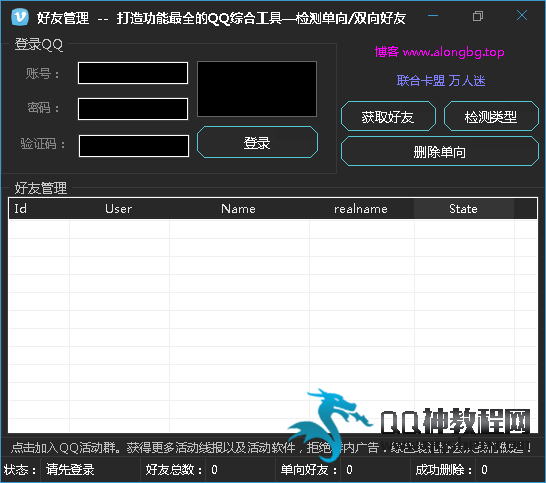
Task: Click the app logo icon in title bar
Action: (20, 16)
